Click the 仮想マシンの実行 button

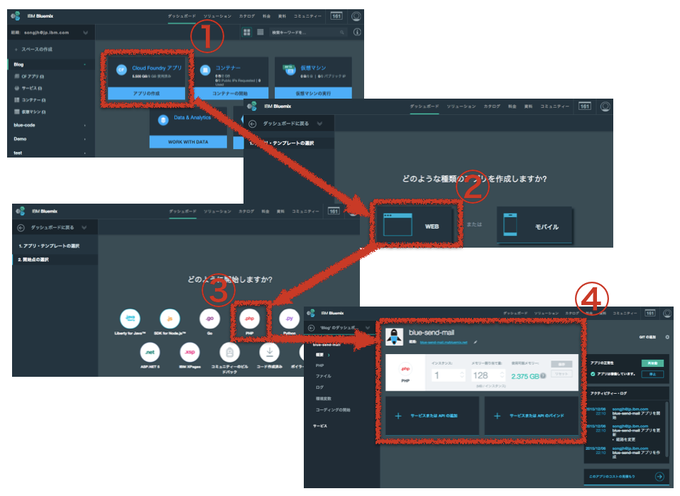coord(313,93)
